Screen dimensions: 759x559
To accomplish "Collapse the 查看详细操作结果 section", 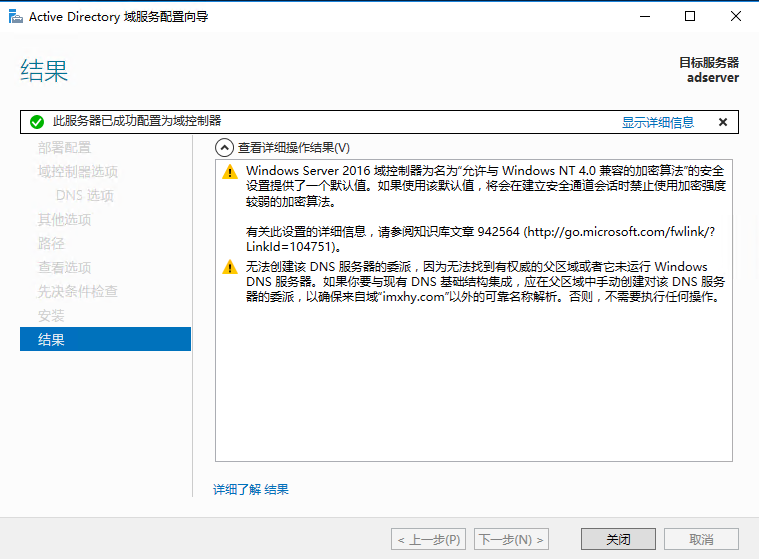I will 225,147.
